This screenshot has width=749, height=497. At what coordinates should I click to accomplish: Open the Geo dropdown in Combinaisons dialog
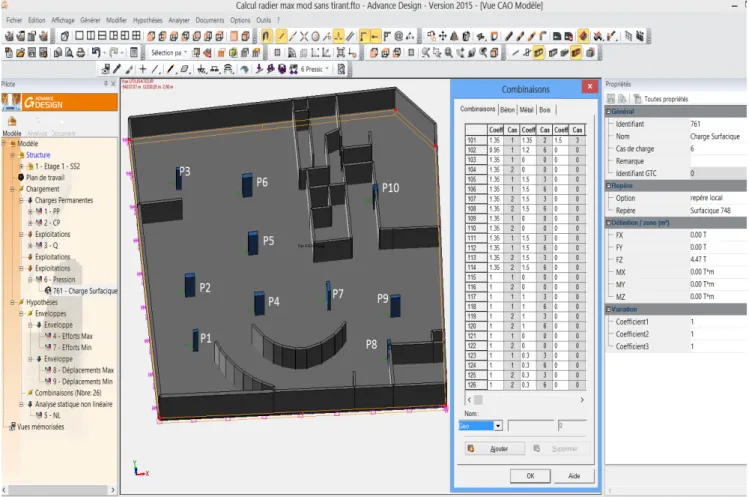click(498, 426)
